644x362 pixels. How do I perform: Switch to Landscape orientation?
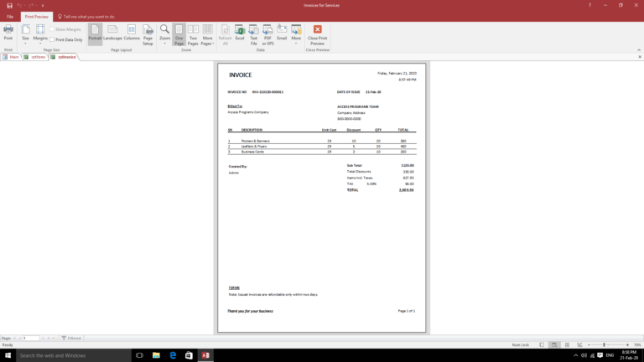coord(112,34)
